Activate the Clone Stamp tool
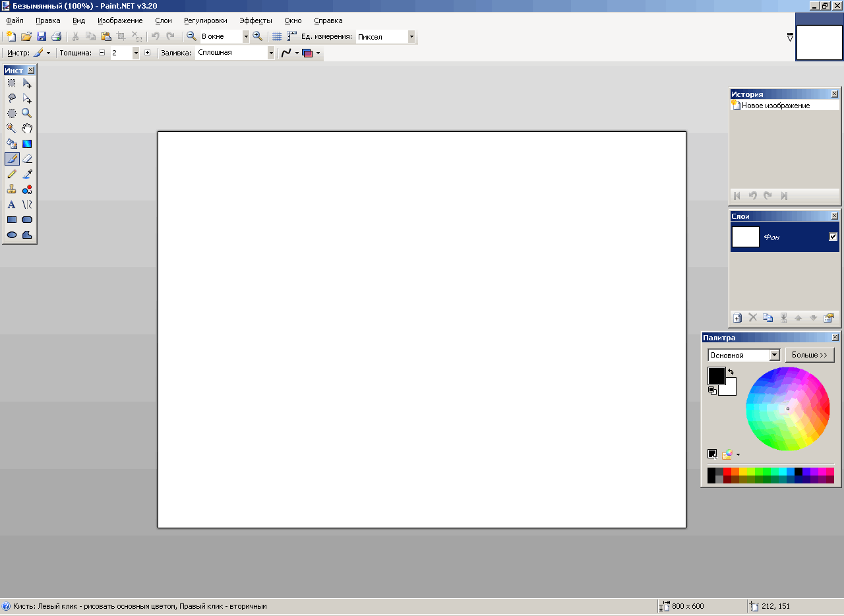This screenshot has height=616, width=844. tap(12, 189)
